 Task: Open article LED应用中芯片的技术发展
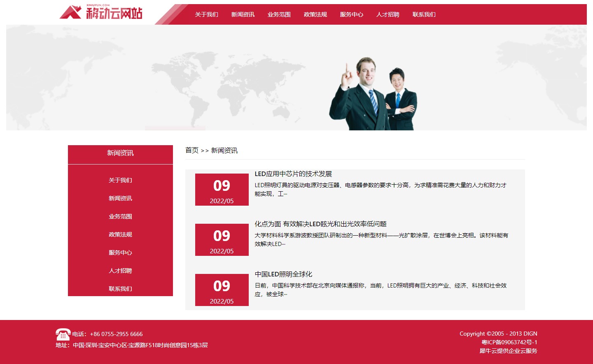[293, 174]
